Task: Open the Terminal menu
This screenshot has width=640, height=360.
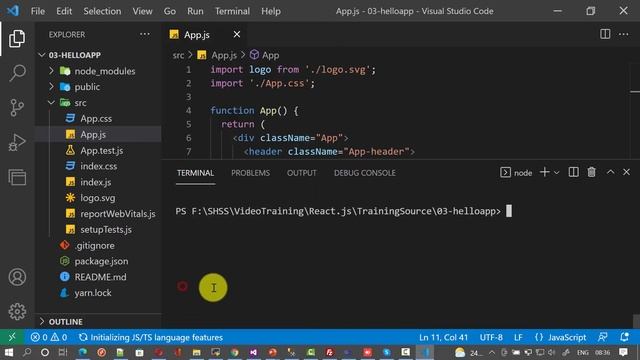Action: point(232,11)
